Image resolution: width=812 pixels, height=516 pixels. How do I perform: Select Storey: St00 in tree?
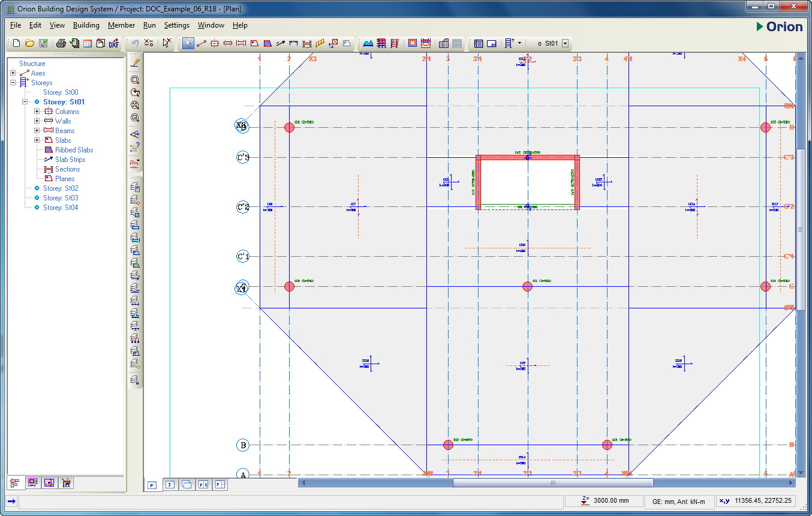[61, 92]
